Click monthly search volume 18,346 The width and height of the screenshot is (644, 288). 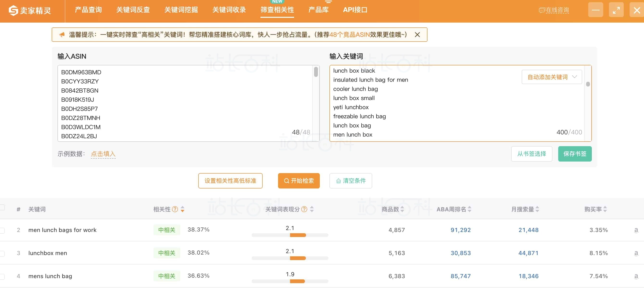coord(528,276)
